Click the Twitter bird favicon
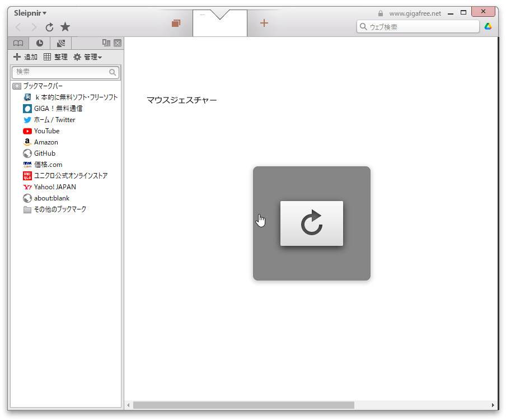The height and width of the screenshot is (420, 506). click(x=27, y=120)
